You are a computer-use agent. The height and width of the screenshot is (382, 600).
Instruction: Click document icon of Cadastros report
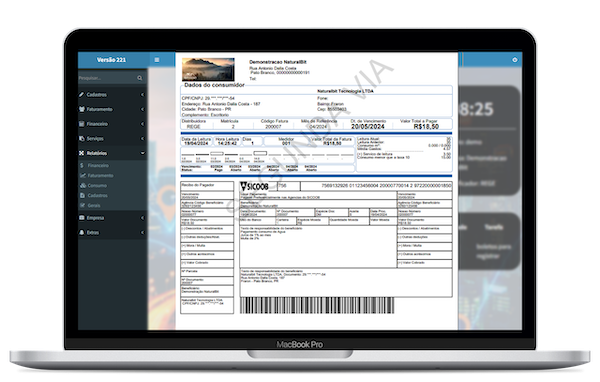coord(82,195)
